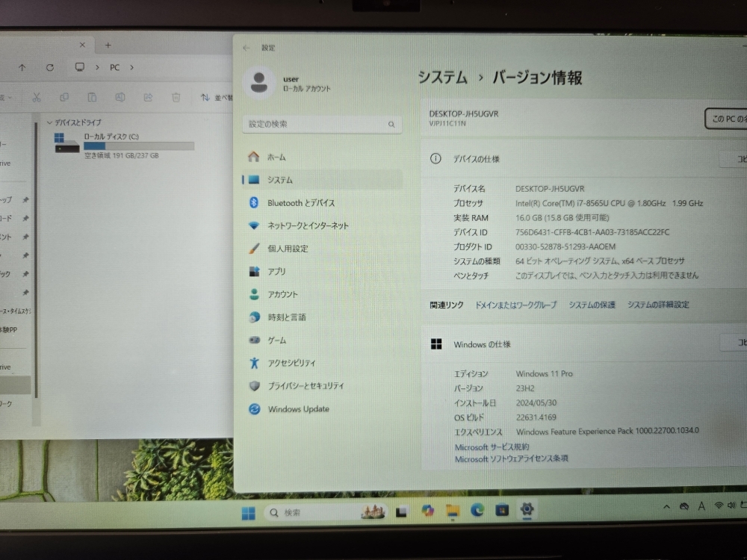Open システムの詳細設定 link

658,305
